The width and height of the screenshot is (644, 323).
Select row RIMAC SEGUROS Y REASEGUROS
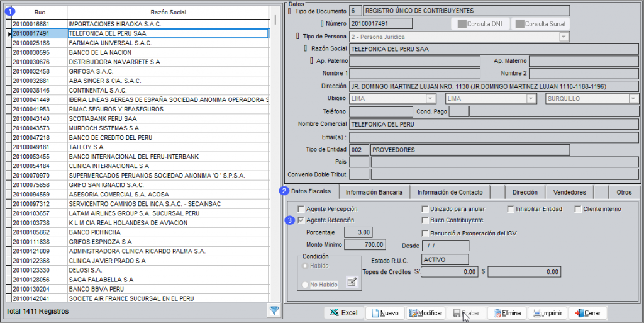click(x=140, y=109)
